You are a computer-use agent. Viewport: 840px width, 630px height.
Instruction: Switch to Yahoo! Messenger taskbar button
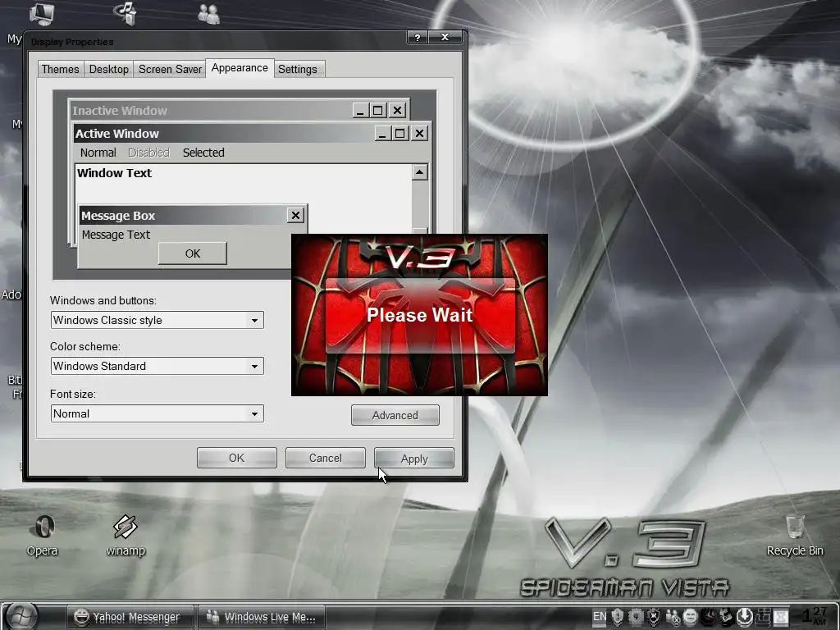130,617
